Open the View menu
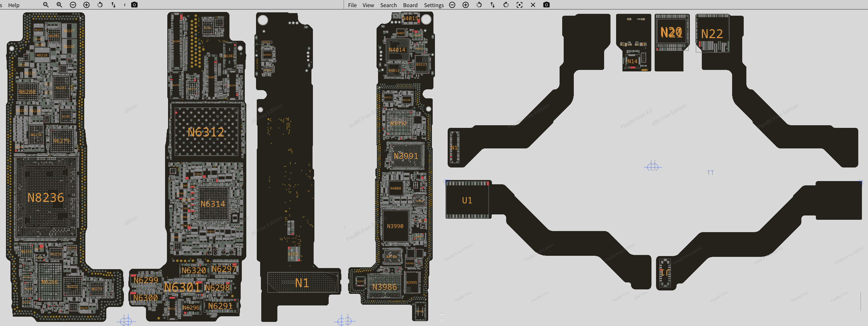868x326 pixels. 368,5
